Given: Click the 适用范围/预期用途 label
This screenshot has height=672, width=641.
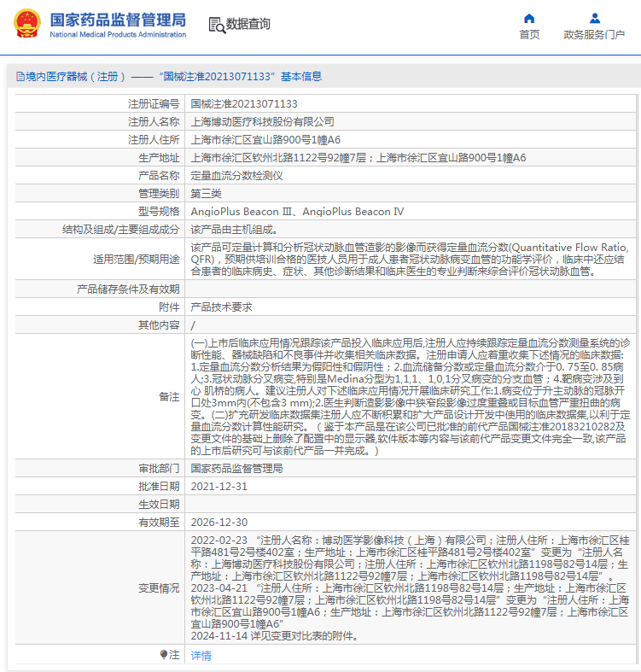Looking at the screenshot, I should [137, 260].
